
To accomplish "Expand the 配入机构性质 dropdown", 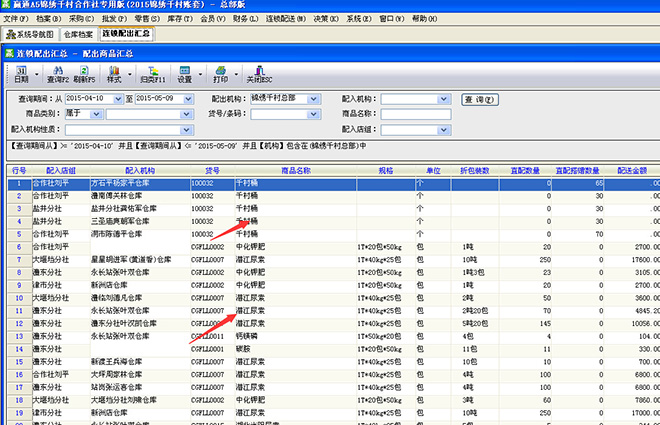I will [x=187, y=129].
